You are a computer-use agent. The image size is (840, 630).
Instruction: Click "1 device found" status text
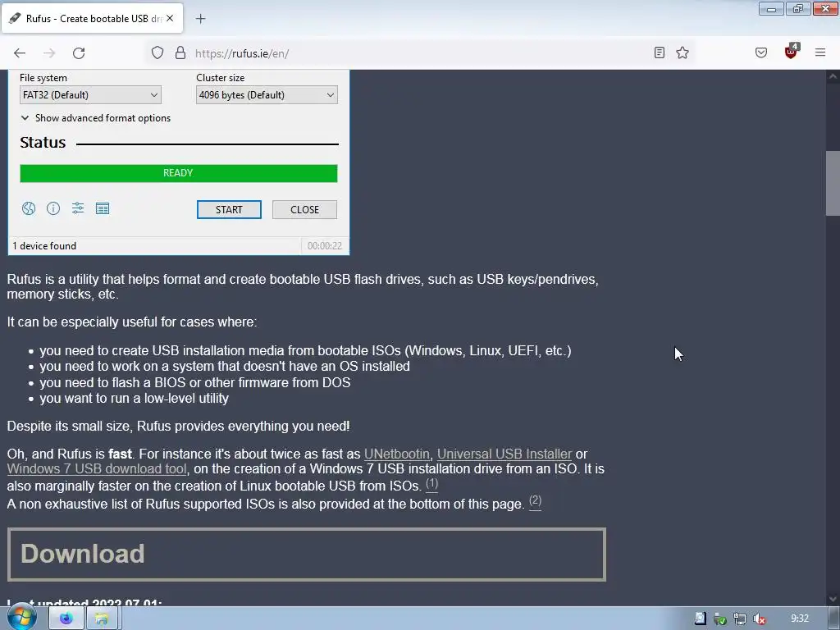(44, 246)
